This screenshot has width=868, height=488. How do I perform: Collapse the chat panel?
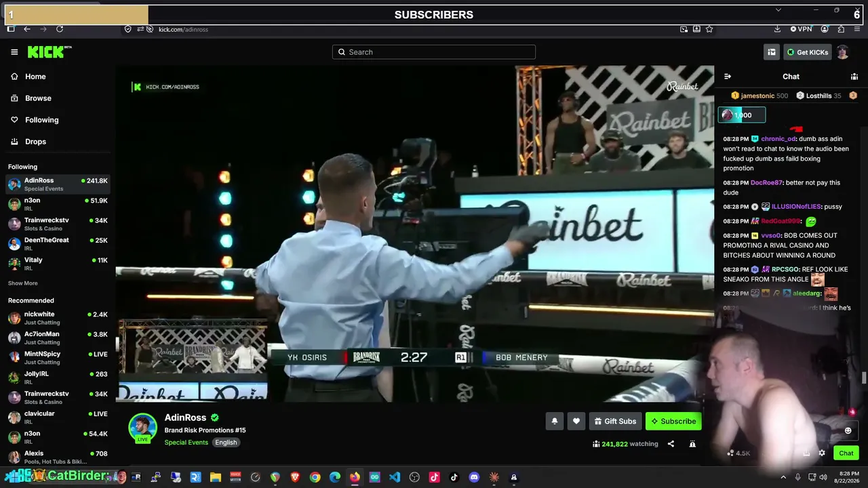pyautogui.click(x=728, y=77)
